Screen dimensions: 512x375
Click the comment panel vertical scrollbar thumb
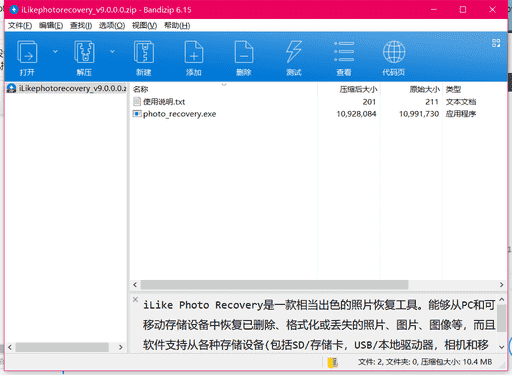(501, 318)
